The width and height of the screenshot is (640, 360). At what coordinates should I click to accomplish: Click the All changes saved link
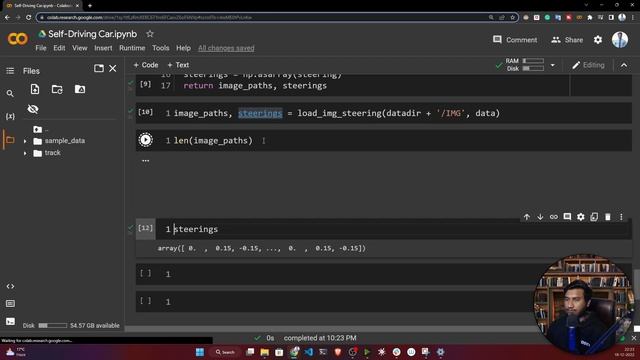[x=226, y=48]
